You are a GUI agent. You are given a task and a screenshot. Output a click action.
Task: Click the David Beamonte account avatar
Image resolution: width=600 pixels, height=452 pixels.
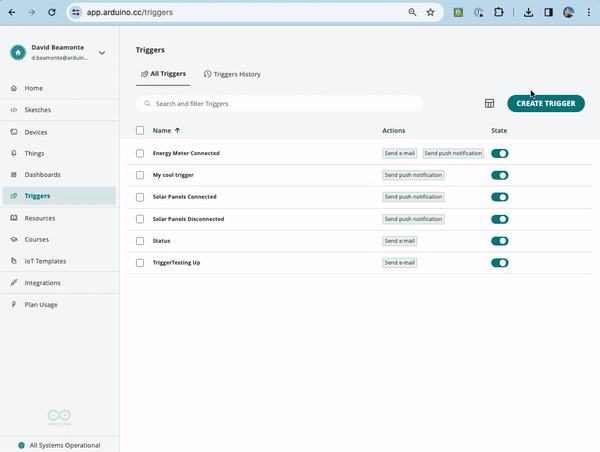pos(18,52)
